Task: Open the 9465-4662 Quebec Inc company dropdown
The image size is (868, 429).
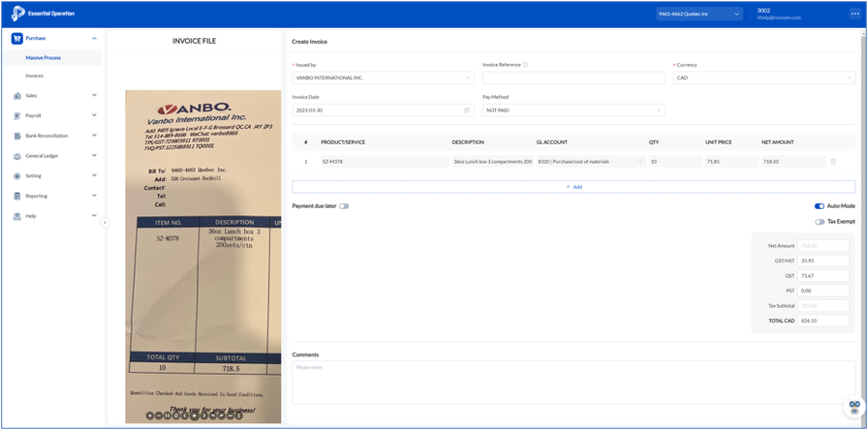Action: [x=699, y=14]
